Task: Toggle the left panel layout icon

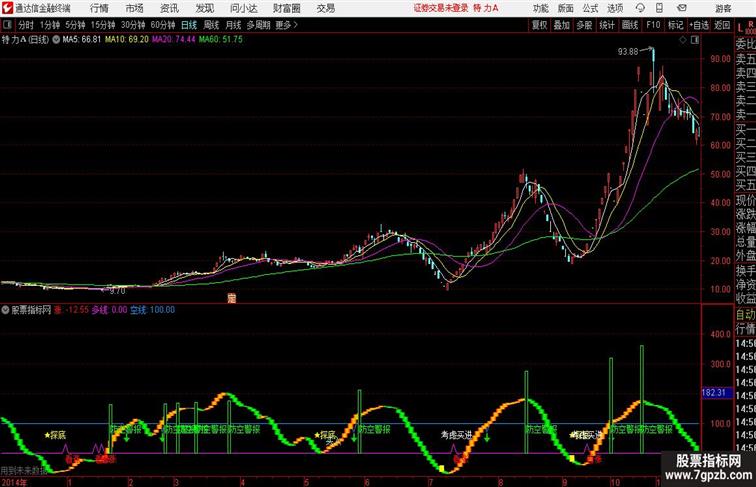Action: point(7,25)
